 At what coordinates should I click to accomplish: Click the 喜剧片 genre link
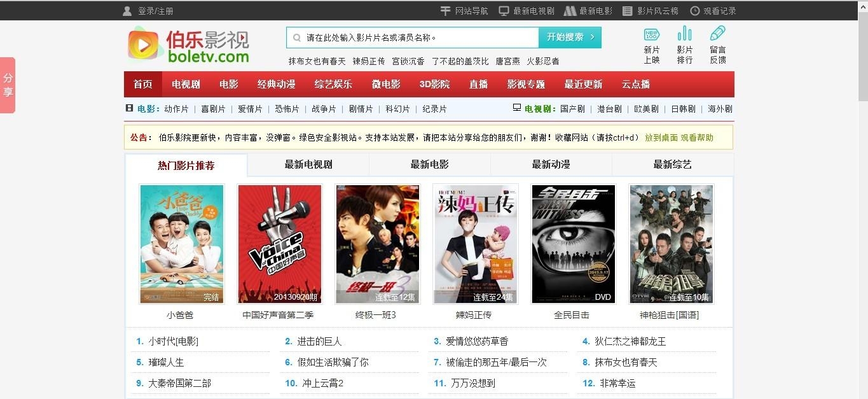tap(213, 109)
